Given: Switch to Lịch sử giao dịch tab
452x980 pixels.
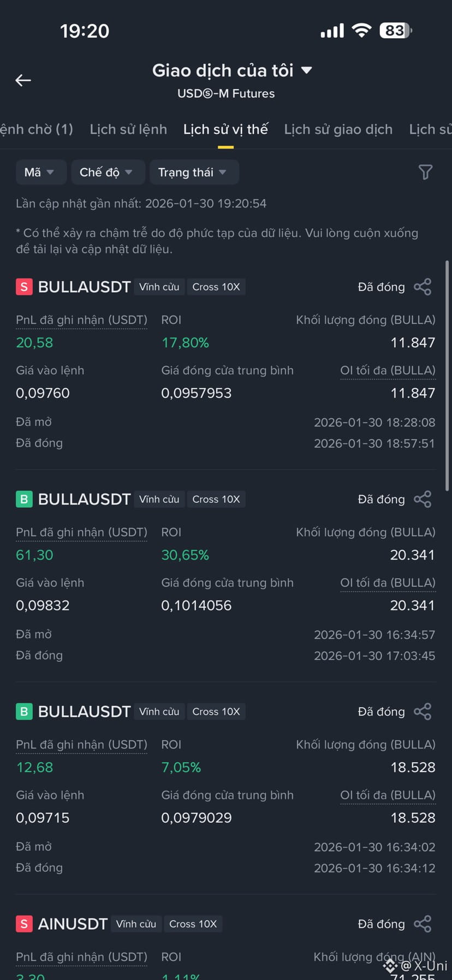Looking at the screenshot, I should click(338, 129).
